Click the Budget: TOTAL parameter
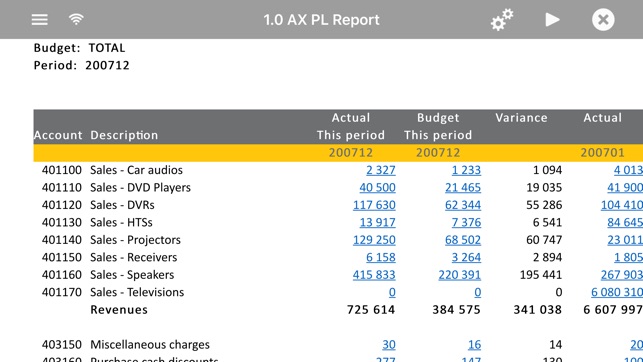Image resolution: width=643 pixels, height=362 pixels. click(80, 48)
